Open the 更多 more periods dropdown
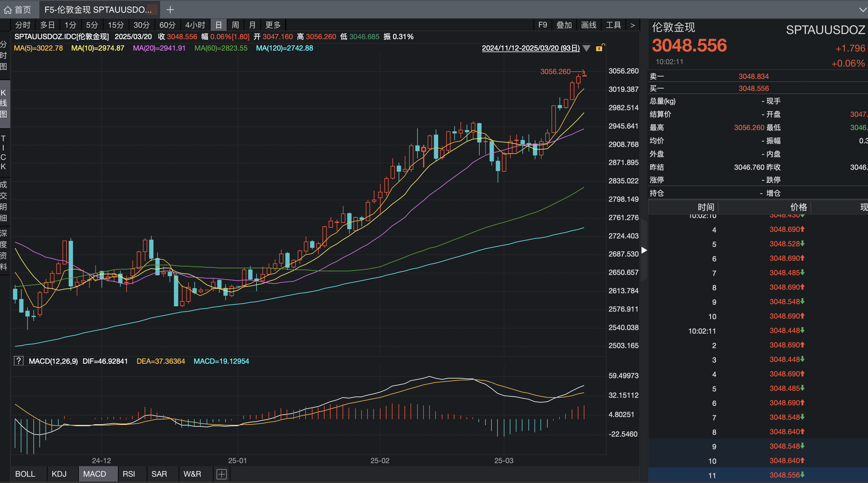 (272, 25)
